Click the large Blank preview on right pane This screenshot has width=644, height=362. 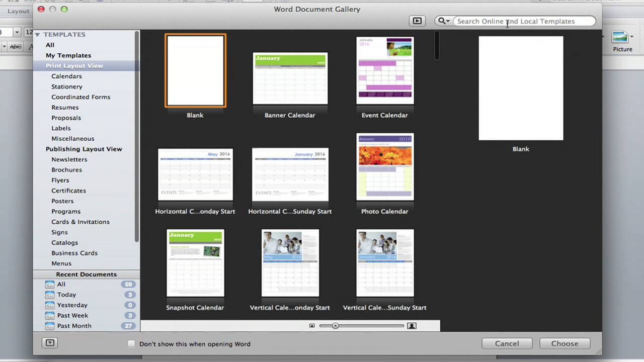(521, 88)
